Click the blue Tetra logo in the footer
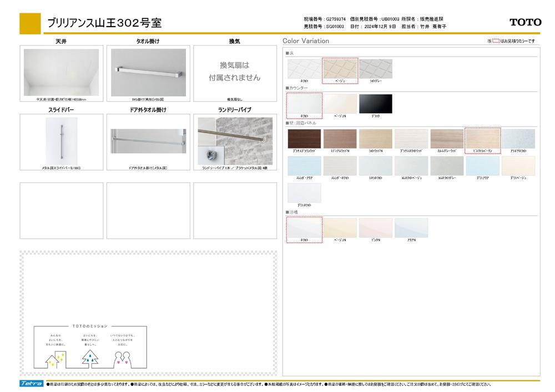Viewport: 555px width, 392px height. tap(32, 384)
